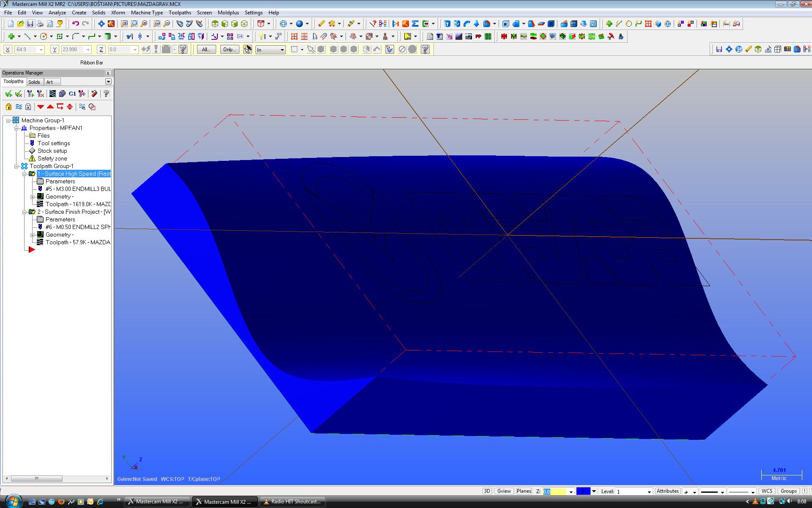Open the Analyze menu
Image resolution: width=812 pixels, height=508 pixels.
[57, 13]
